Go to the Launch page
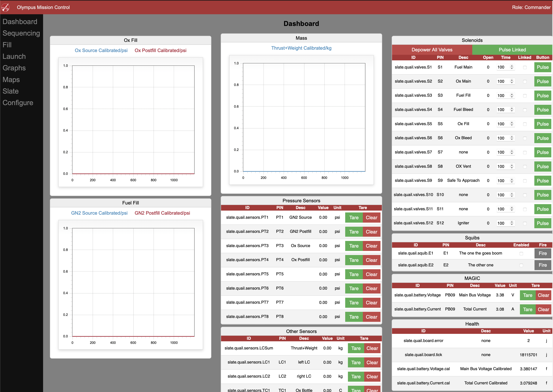The width and height of the screenshot is (553, 392). click(14, 56)
